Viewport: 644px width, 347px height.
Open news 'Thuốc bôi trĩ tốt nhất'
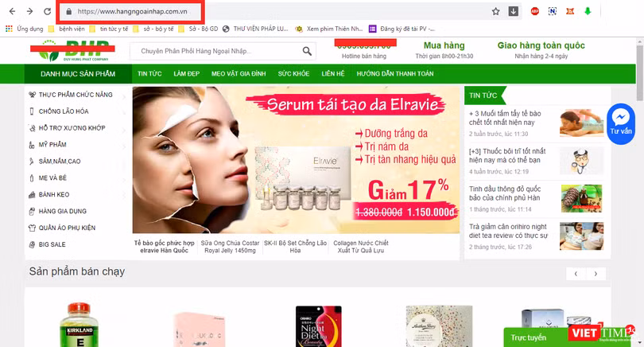click(x=507, y=156)
